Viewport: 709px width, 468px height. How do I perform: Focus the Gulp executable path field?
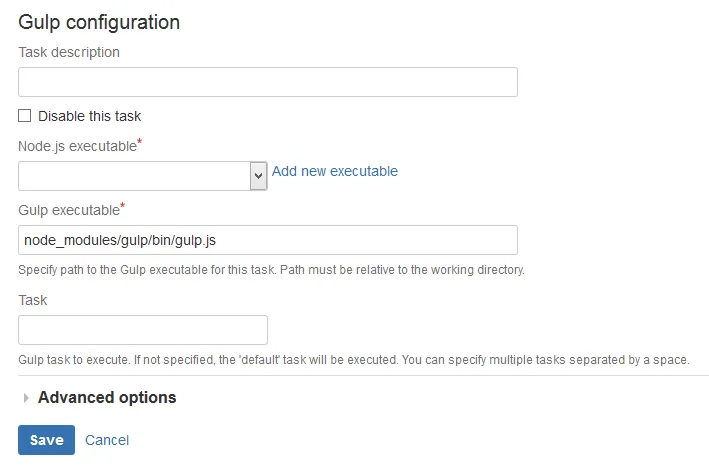[x=267, y=240]
